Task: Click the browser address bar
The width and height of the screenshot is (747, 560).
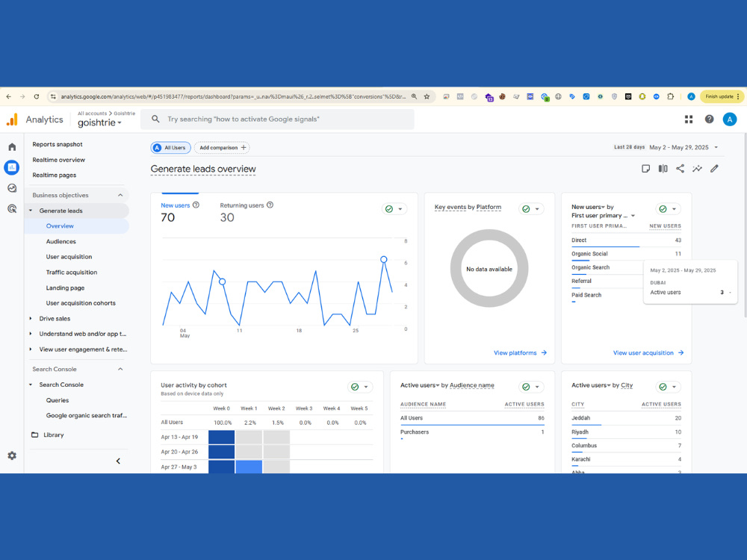Action: tap(233, 96)
